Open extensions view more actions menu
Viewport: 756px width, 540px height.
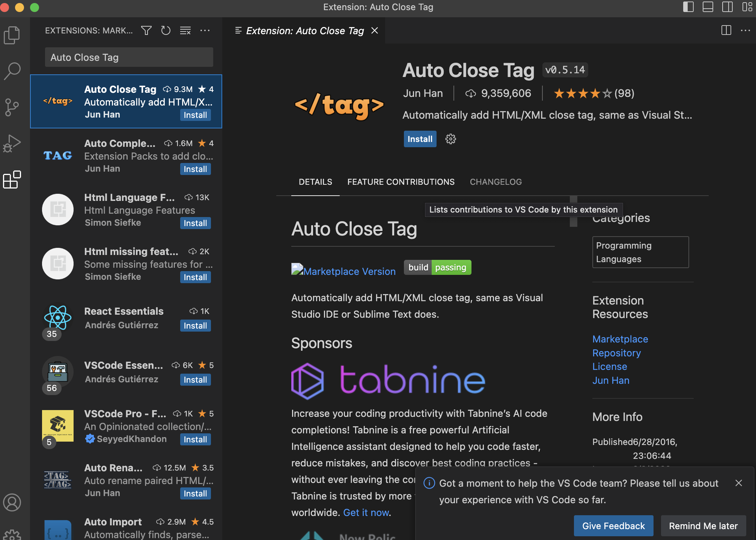205,30
